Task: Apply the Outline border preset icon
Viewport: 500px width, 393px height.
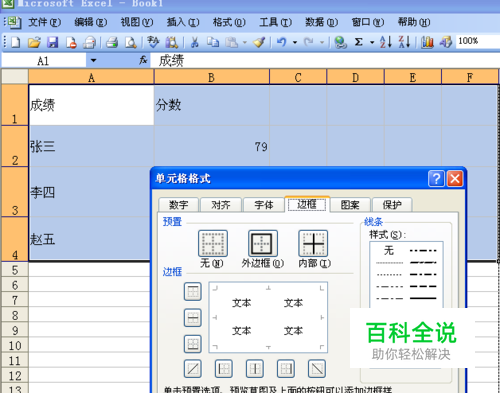Action: 263,243
